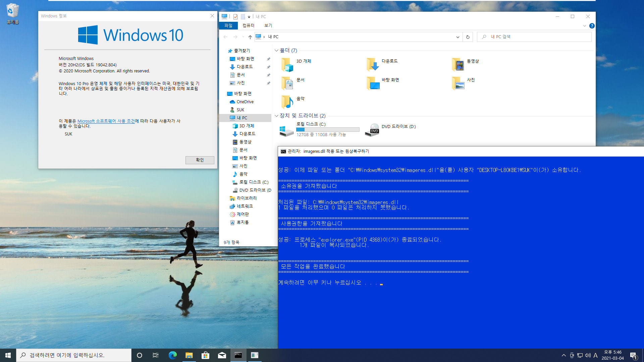Select 로컬 디스크 (C:) in navigation pane
Screen dimensions: 644x362
coord(254,182)
